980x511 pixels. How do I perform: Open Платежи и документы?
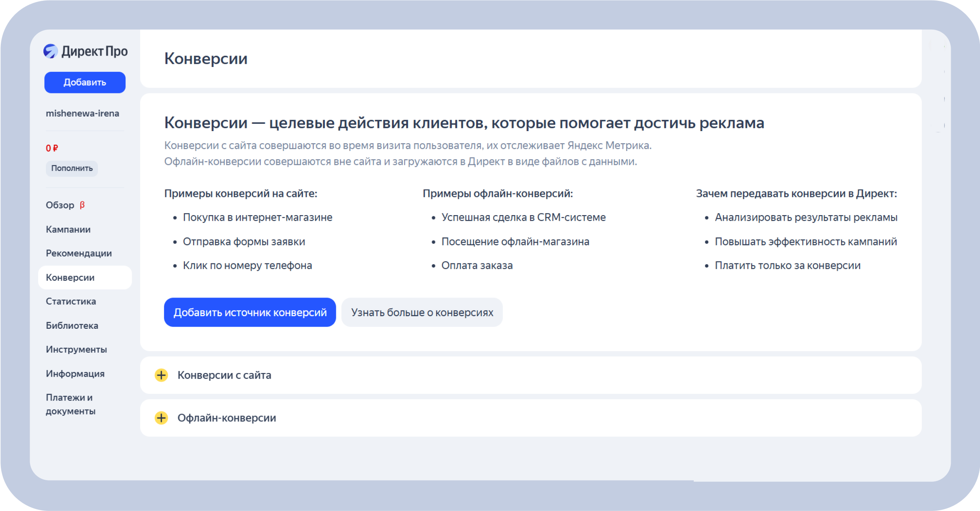click(71, 404)
